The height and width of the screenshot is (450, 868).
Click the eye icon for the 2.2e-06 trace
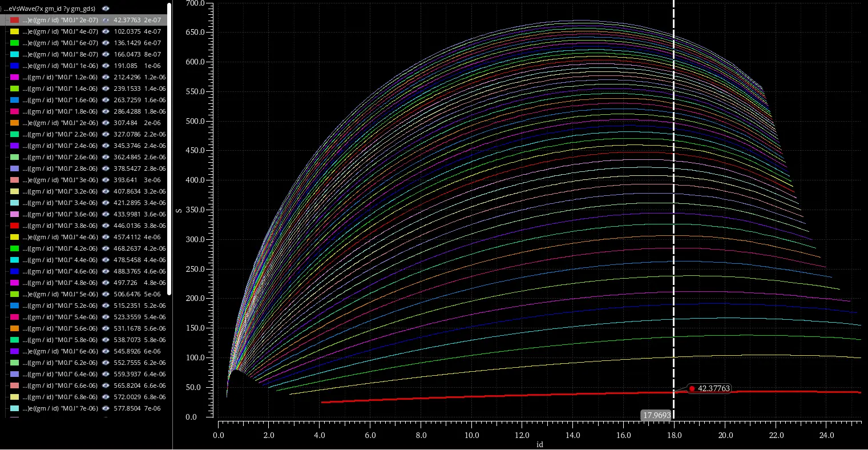[106, 134]
